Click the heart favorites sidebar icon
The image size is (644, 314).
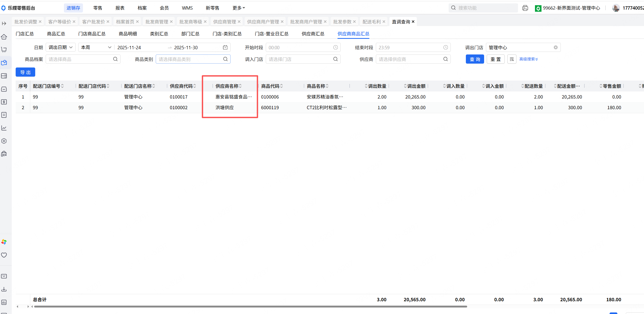[x=4, y=255]
